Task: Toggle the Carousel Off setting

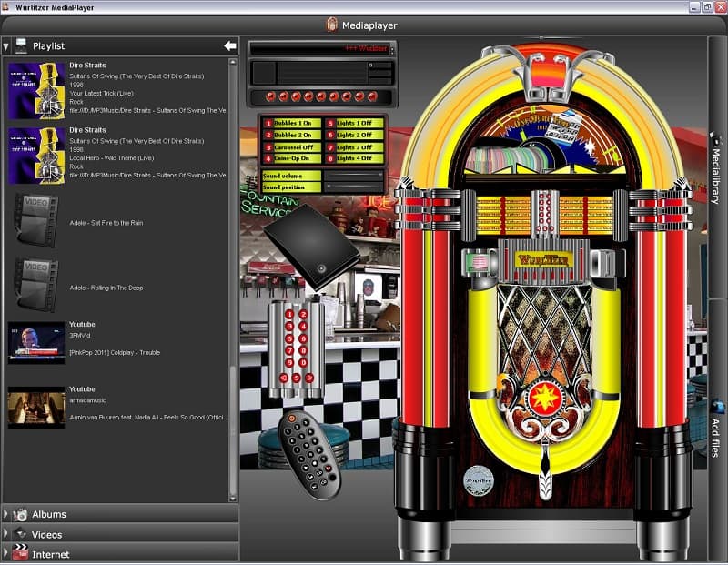Action: point(292,146)
